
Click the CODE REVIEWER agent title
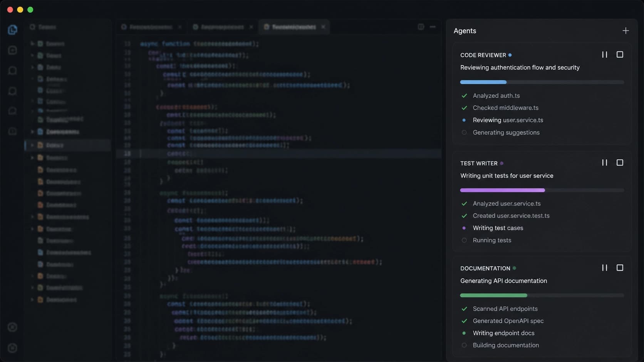pos(483,55)
